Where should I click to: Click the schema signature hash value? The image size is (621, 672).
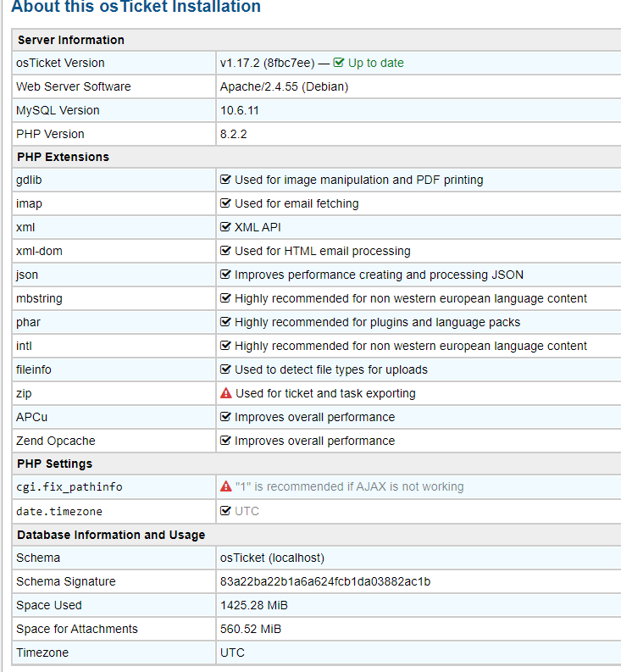[x=325, y=581]
